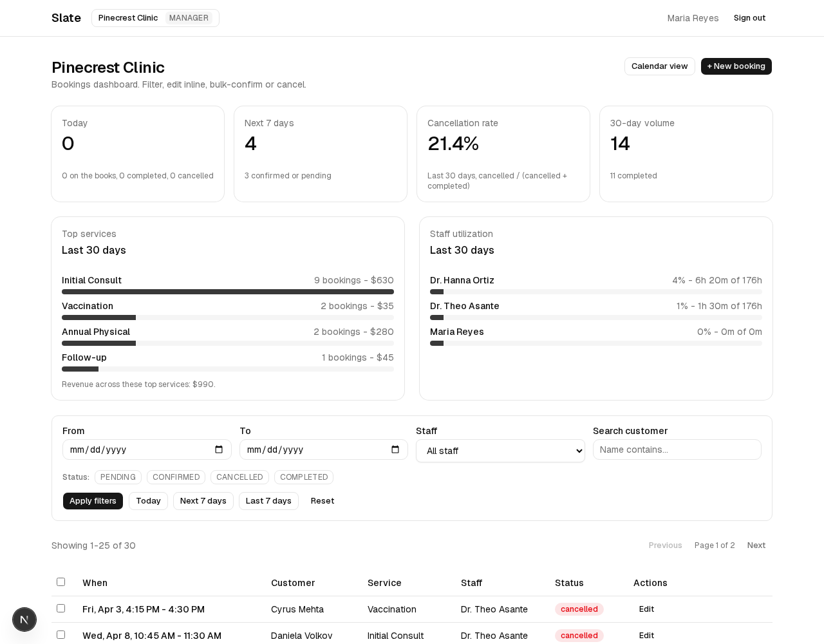Image resolution: width=824 pixels, height=644 pixels.
Task: Click the cancelled status badge for Daniela Volkov
Action: pos(579,636)
